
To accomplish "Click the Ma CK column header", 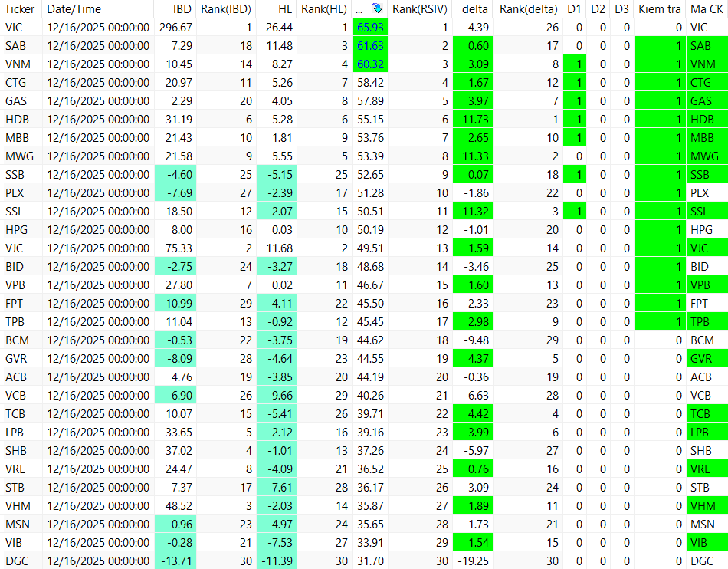I will 707,9.
